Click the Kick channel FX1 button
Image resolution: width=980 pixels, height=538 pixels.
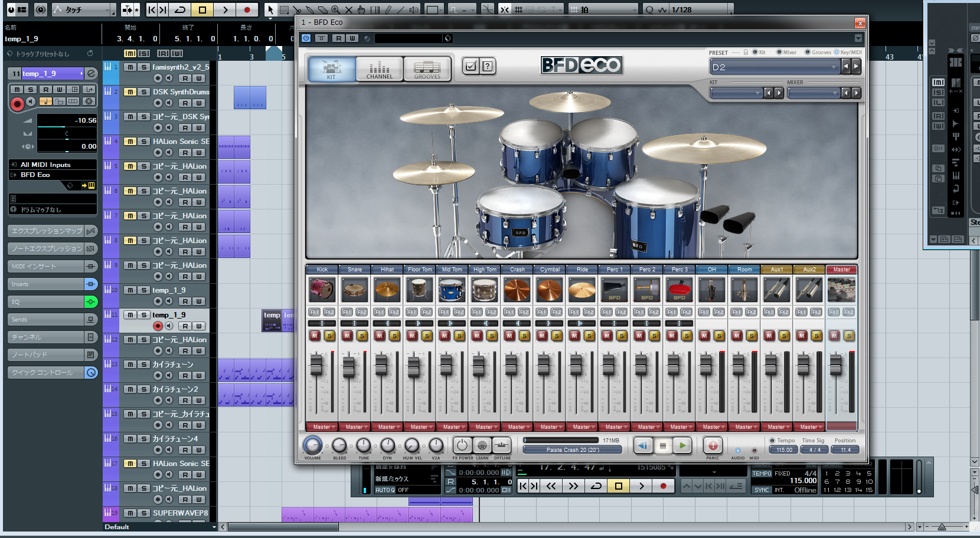tap(314, 312)
